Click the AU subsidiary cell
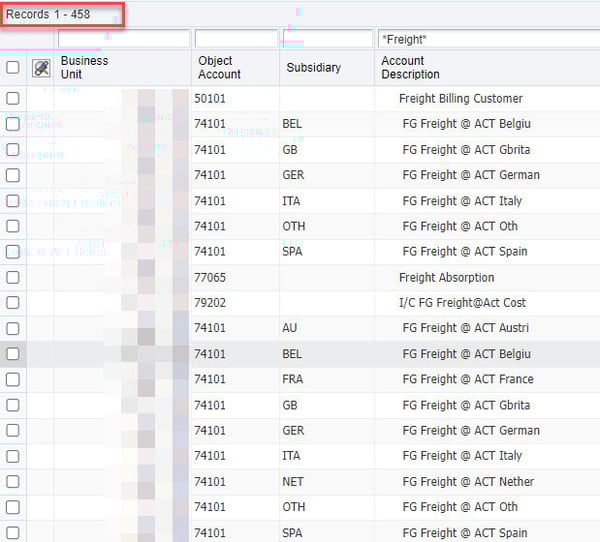Viewport: 600px width, 542px height. tap(290, 328)
